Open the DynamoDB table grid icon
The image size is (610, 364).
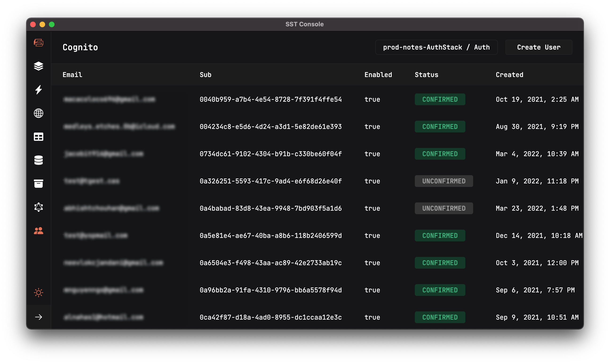39,137
